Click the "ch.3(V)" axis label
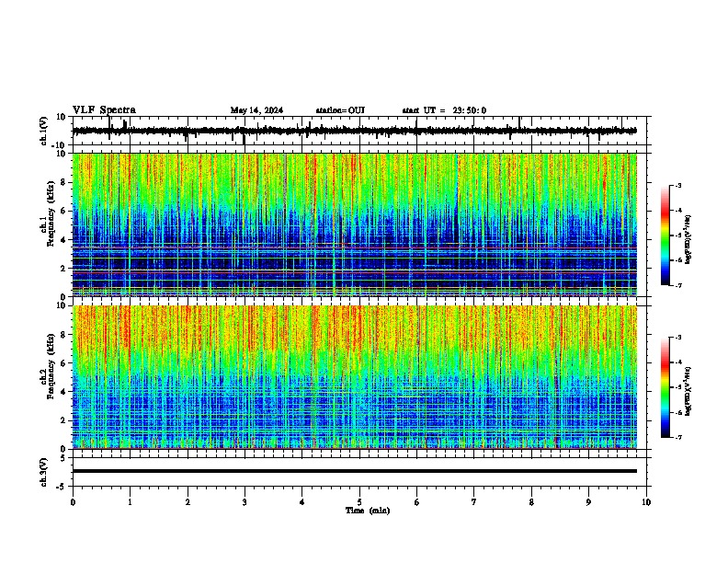The height and width of the screenshot is (563, 728). [x=44, y=472]
